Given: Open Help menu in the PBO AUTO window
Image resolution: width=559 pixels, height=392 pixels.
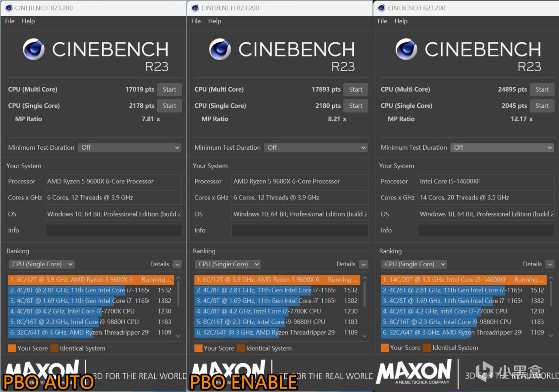Looking at the screenshot, I should (x=28, y=21).
